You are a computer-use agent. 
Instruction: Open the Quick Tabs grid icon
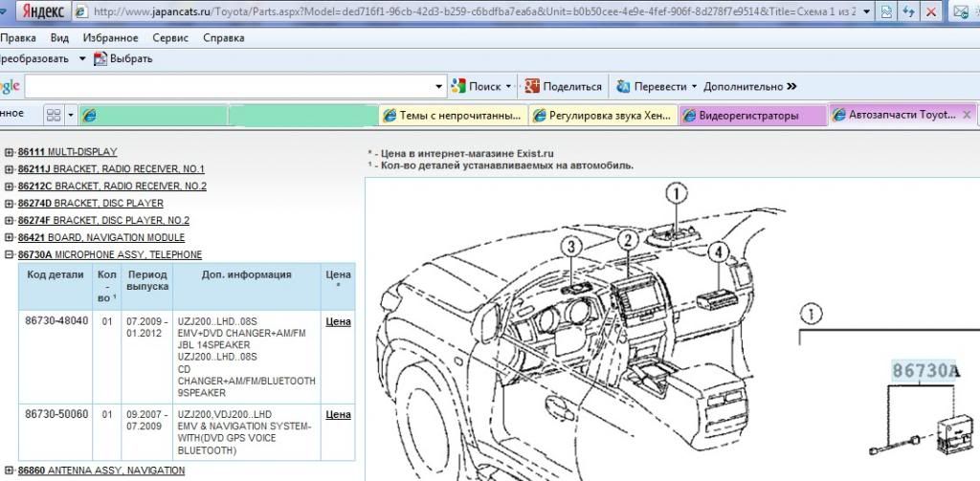(x=54, y=115)
